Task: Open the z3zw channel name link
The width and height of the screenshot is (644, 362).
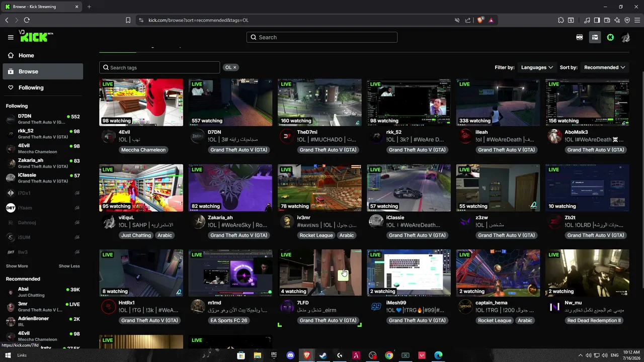Action: point(481,218)
